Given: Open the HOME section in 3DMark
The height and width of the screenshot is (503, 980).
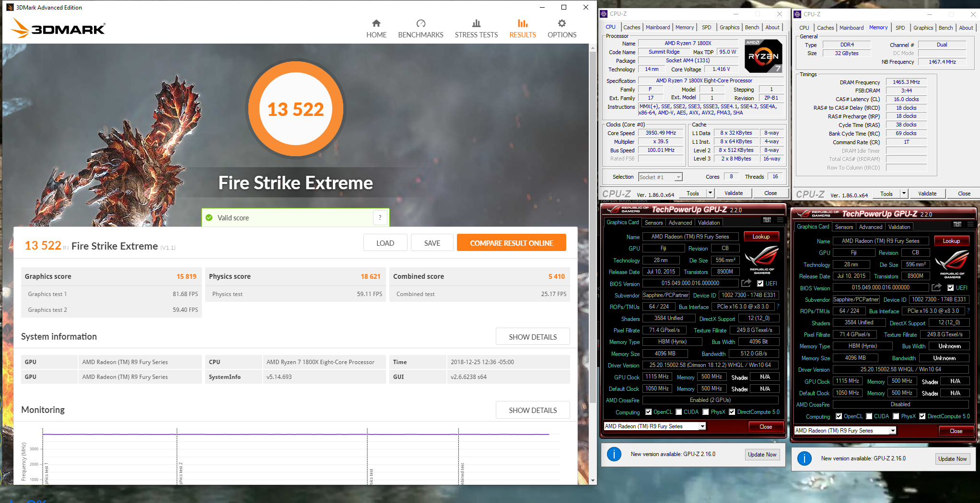Looking at the screenshot, I should click(x=376, y=29).
